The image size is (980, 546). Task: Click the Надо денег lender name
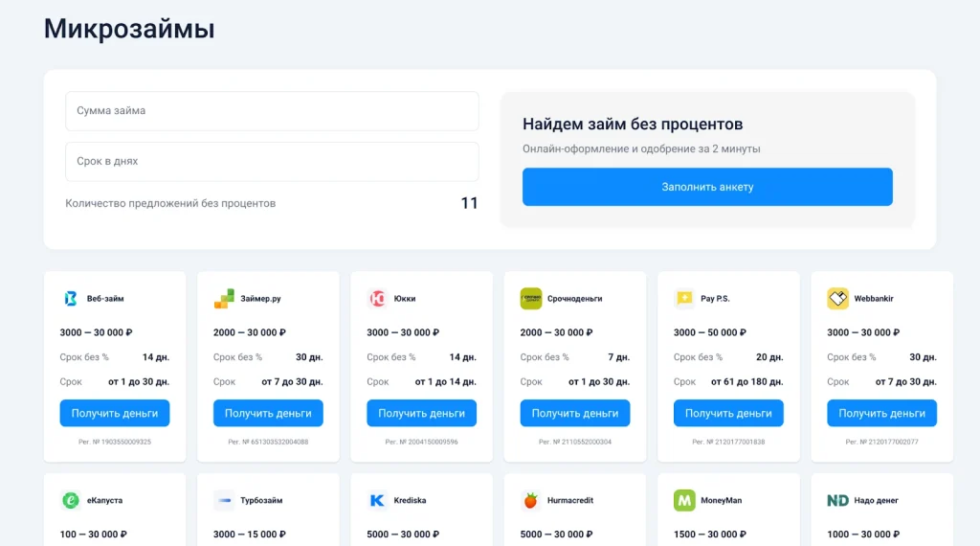point(877,500)
